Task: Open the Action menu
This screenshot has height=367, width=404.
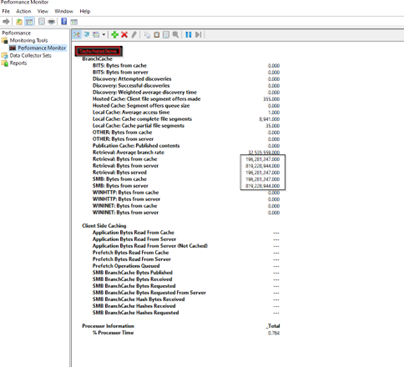Action: point(24,11)
